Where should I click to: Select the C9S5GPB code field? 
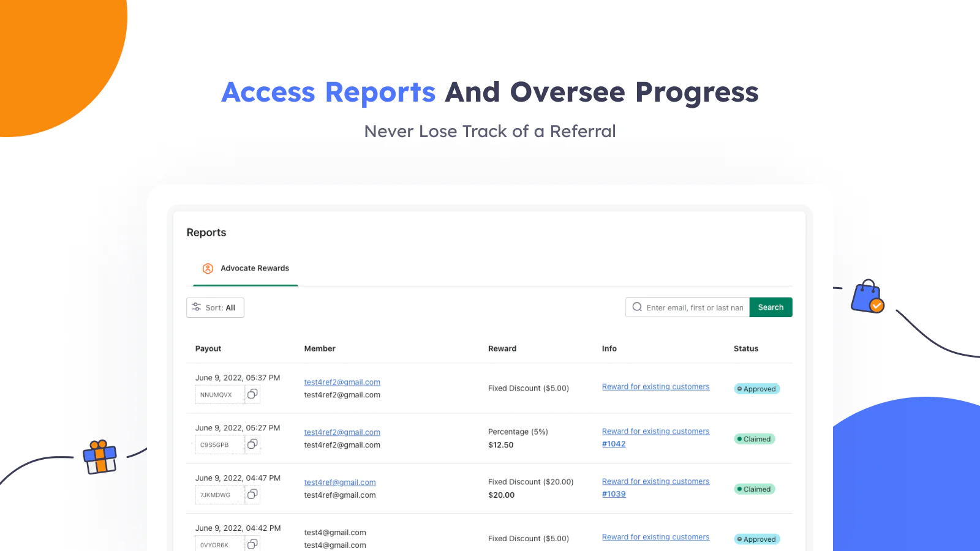tap(220, 445)
